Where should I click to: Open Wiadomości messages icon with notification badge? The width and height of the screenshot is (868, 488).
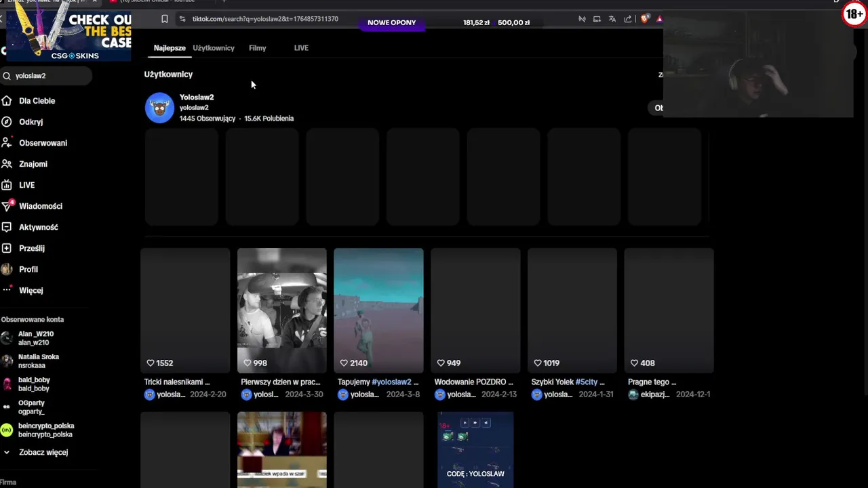pos(7,205)
